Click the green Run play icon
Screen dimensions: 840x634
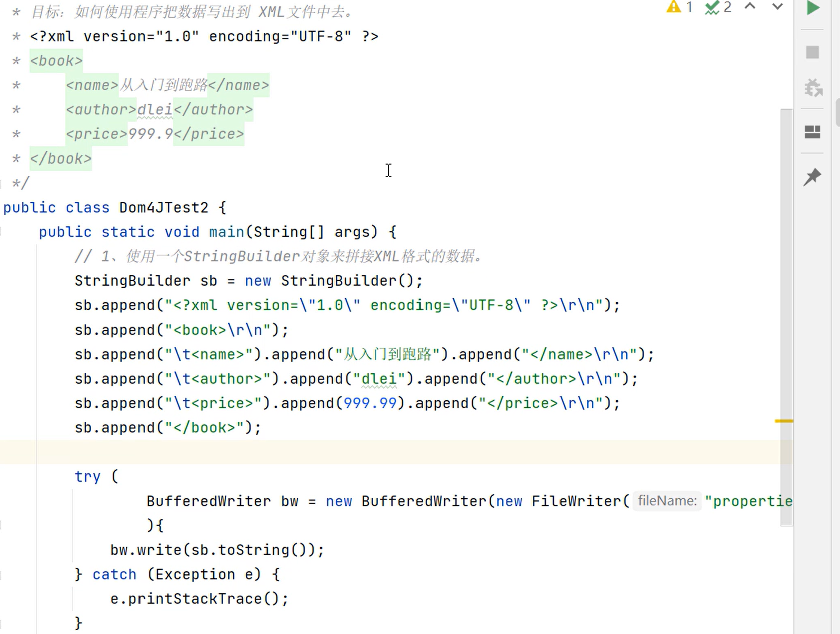(813, 8)
